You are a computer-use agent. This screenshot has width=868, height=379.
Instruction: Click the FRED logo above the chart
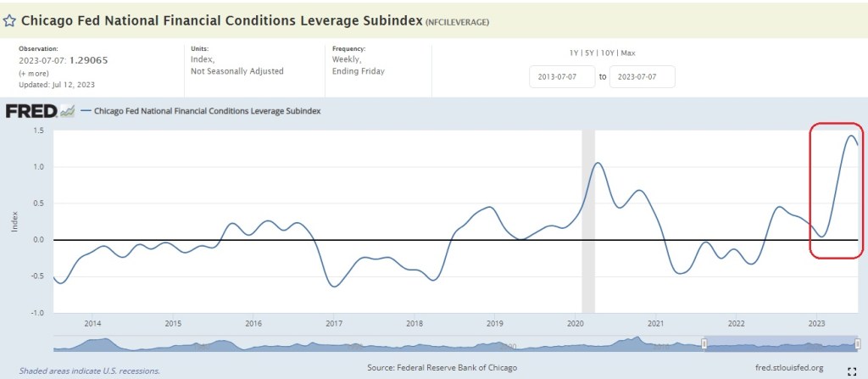pyautogui.click(x=31, y=110)
